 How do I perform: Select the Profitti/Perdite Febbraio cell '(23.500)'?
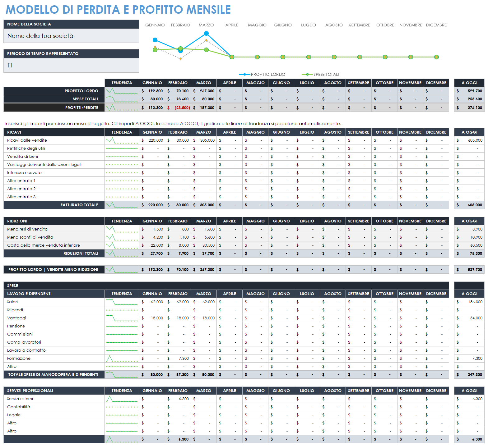coord(178,108)
